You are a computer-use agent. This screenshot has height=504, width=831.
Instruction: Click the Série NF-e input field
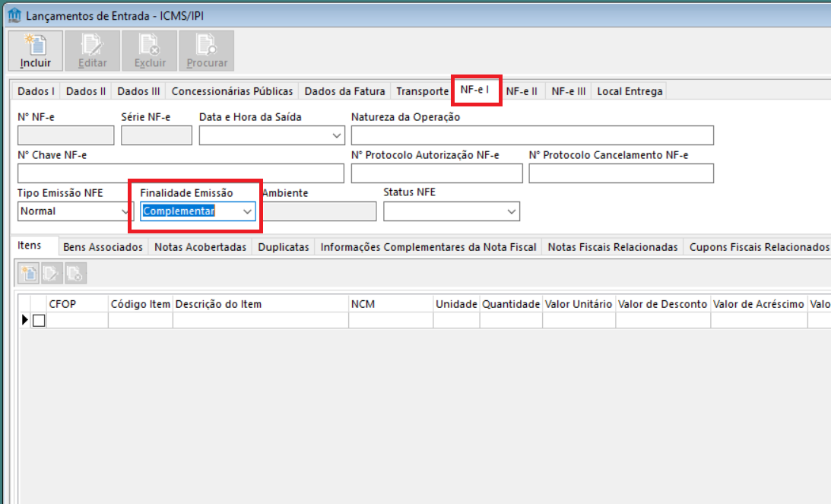click(x=157, y=135)
